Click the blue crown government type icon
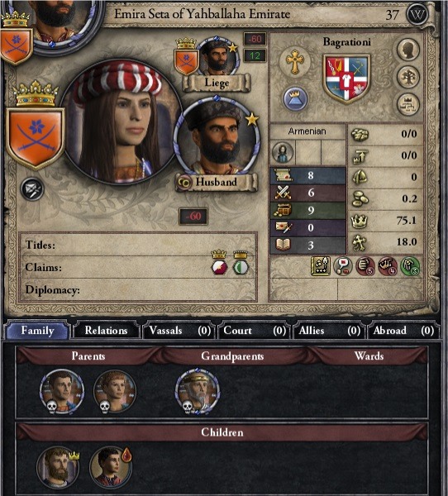 point(296,98)
